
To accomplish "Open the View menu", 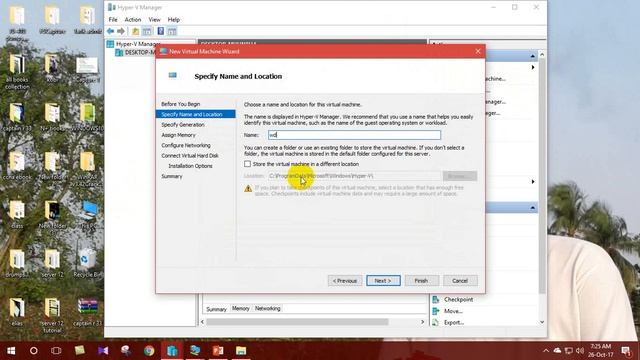I will (154, 20).
